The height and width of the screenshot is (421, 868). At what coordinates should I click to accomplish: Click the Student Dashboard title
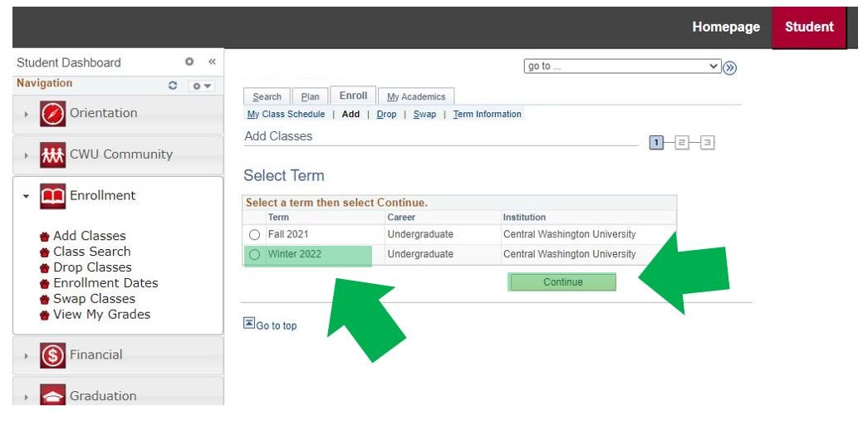click(69, 62)
